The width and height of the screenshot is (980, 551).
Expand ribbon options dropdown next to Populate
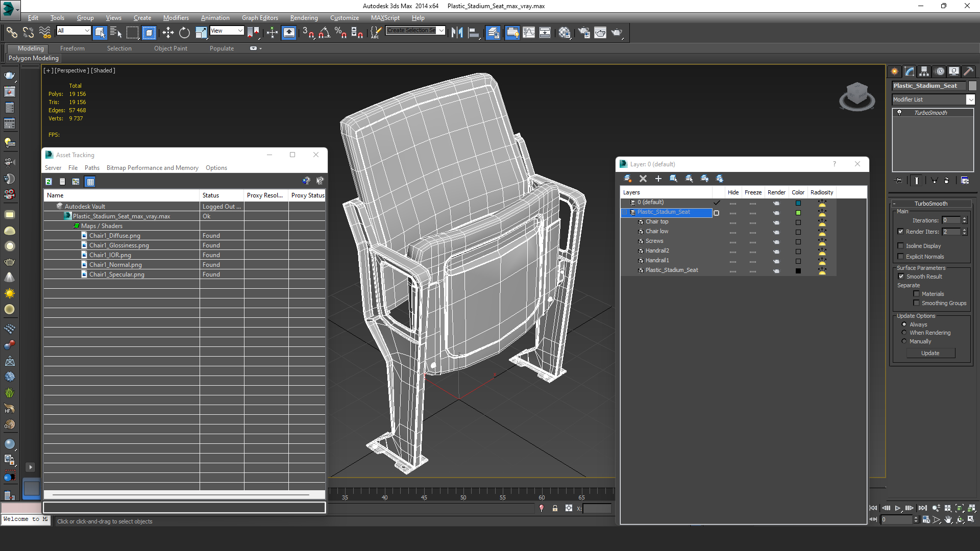(256, 48)
